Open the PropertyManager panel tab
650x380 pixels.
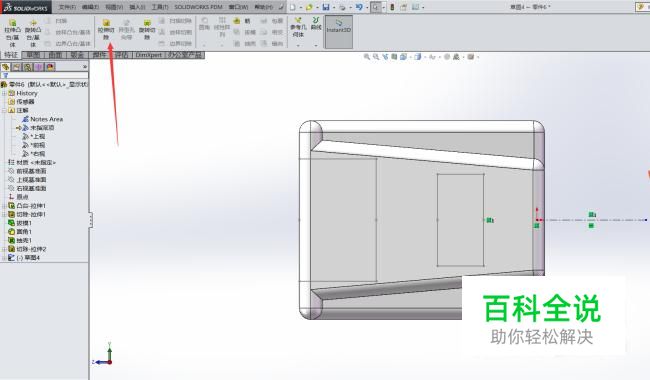pos(16,67)
